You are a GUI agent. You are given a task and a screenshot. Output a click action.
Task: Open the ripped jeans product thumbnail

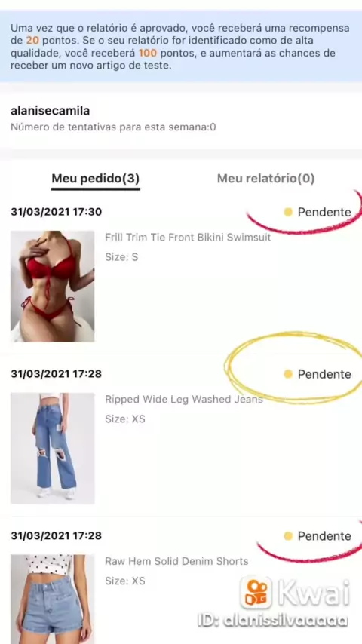(x=52, y=448)
